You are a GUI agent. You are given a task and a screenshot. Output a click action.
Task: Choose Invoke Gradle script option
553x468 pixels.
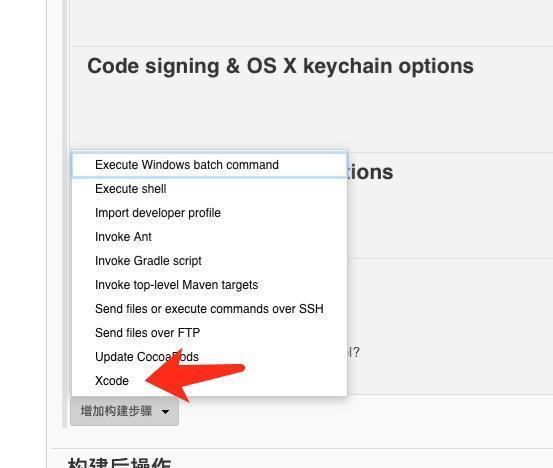click(209, 261)
